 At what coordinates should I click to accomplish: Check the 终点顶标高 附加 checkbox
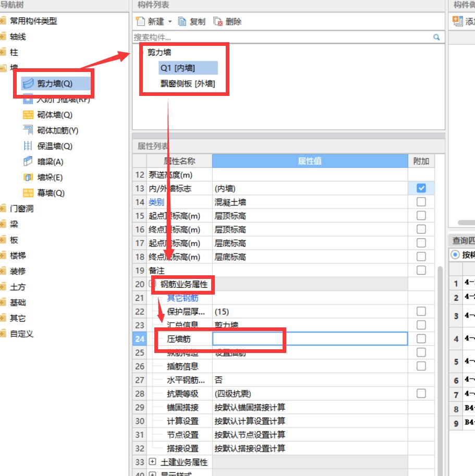click(421, 229)
